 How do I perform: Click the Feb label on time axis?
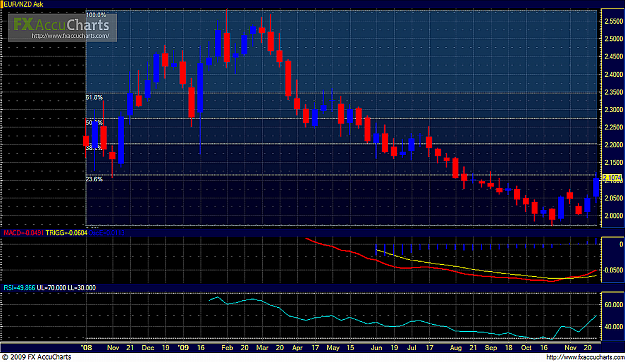(227, 348)
